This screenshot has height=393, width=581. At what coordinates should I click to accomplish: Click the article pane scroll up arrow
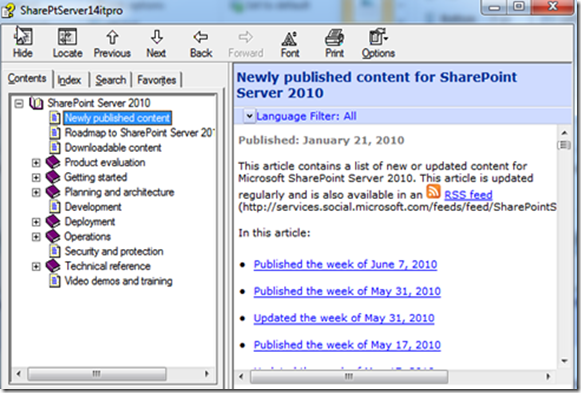[564, 133]
